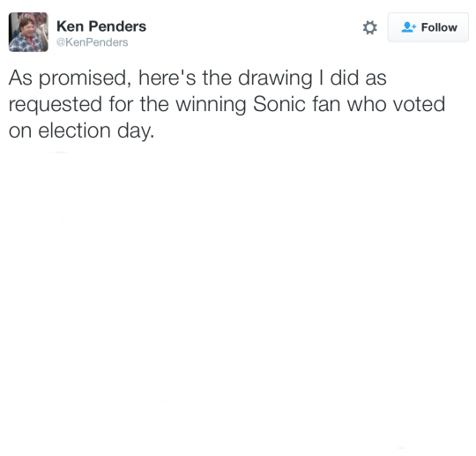The image size is (476, 456).
Task: Click the word 'voted' in the tweet text
Action: coord(419,104)
